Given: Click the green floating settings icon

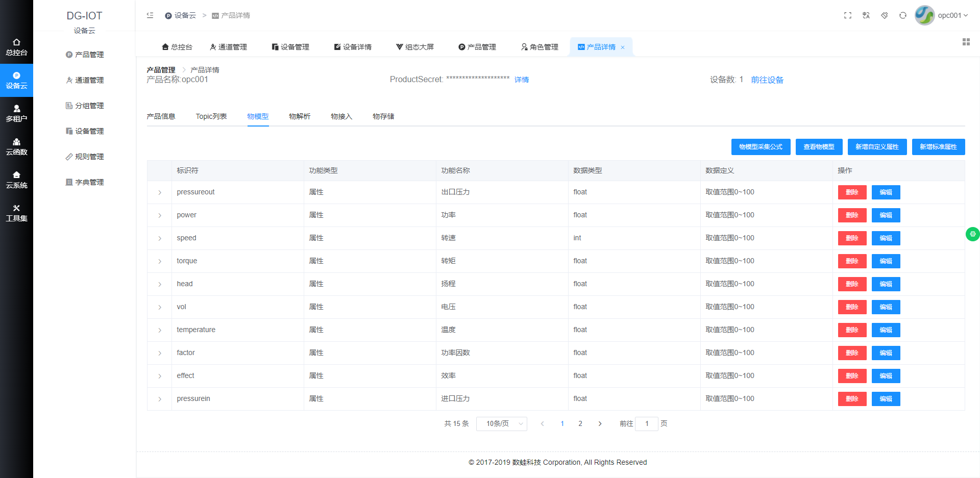Looking at the screenshot, I should click(973, 234).
